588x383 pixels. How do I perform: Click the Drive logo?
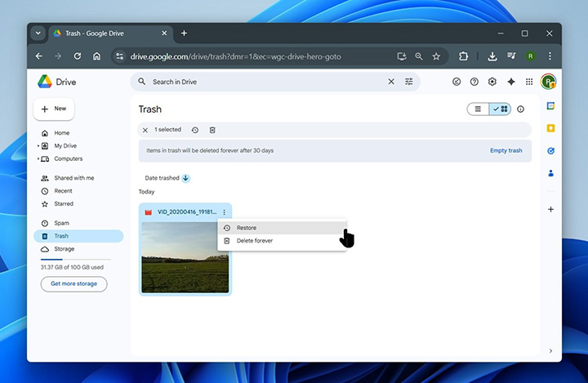click(x=56, y=82)
